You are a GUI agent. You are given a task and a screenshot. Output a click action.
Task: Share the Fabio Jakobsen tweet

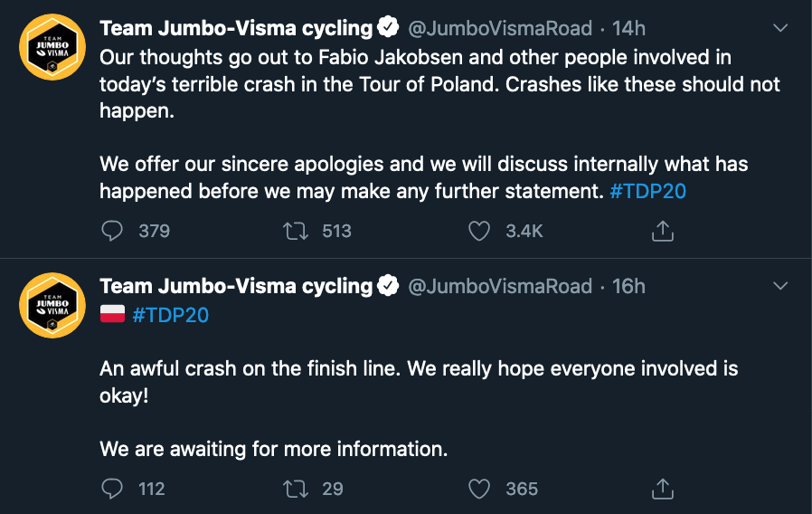662,231
